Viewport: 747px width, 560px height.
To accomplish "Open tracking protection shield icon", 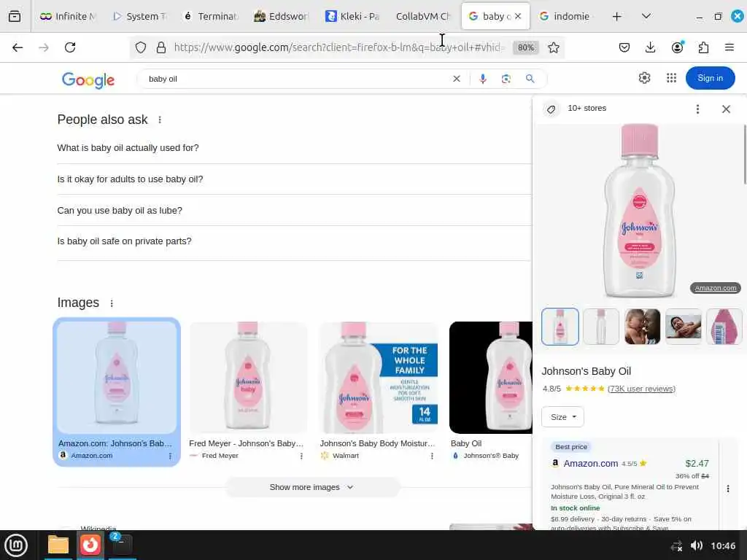I will tap(141, 47).
